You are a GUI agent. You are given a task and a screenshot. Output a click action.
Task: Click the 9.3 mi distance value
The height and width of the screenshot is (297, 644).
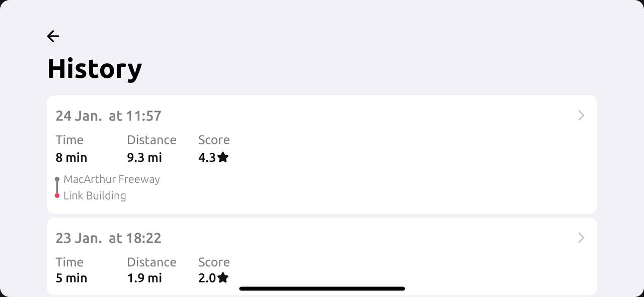pyautogui.click(x=144, y=157)
